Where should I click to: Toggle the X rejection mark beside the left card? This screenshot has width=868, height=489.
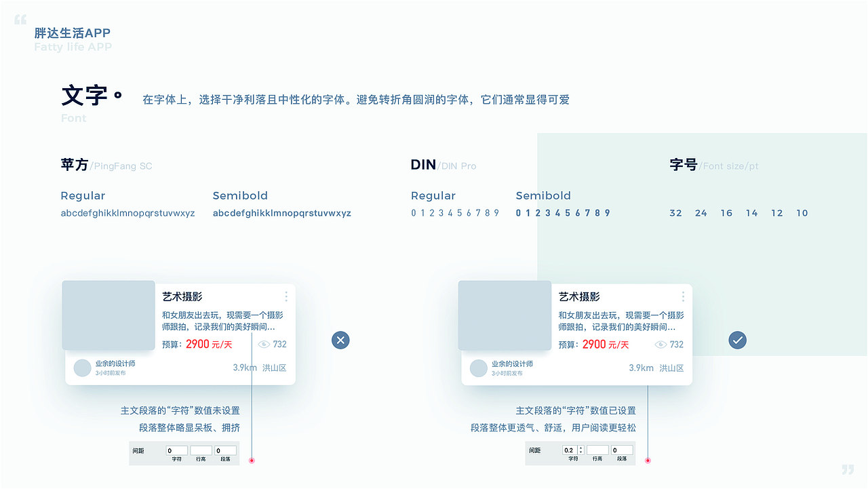point(340,340)
